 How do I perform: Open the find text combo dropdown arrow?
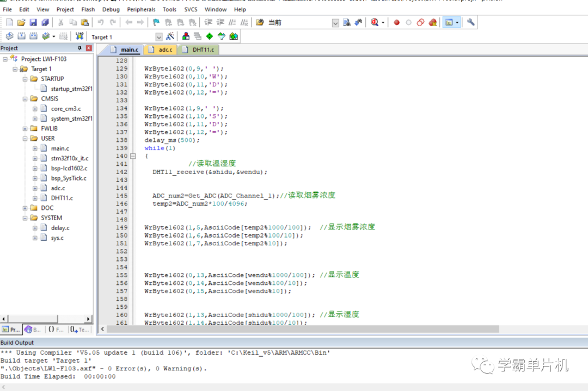[335, 23]
